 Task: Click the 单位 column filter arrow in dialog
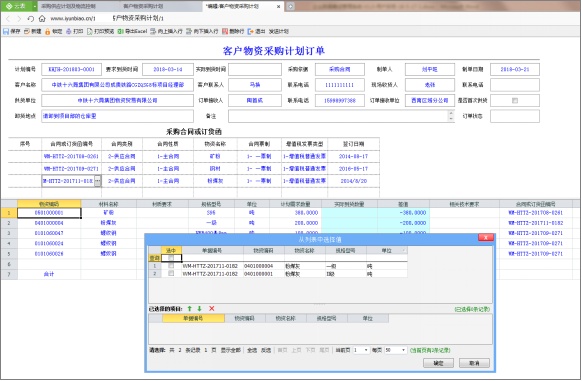[x=403, y=251]
